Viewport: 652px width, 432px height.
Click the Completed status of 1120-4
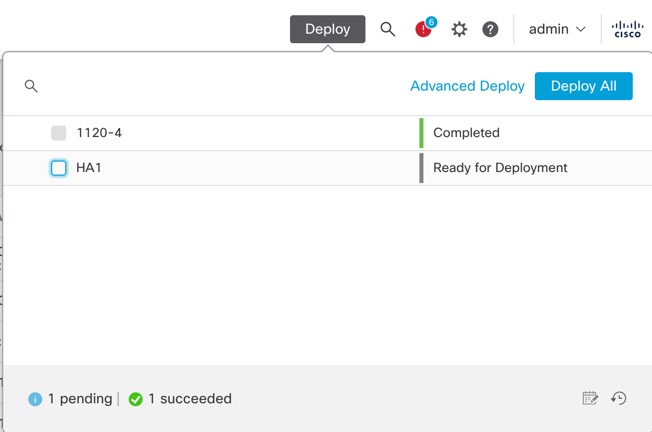pyautogui.click(x=466, y=133)
